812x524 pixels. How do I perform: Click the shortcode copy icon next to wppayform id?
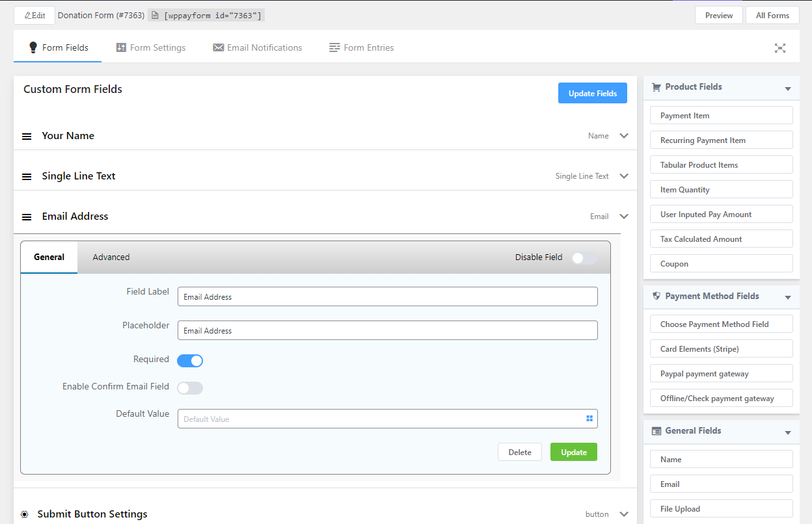point(154,14)
